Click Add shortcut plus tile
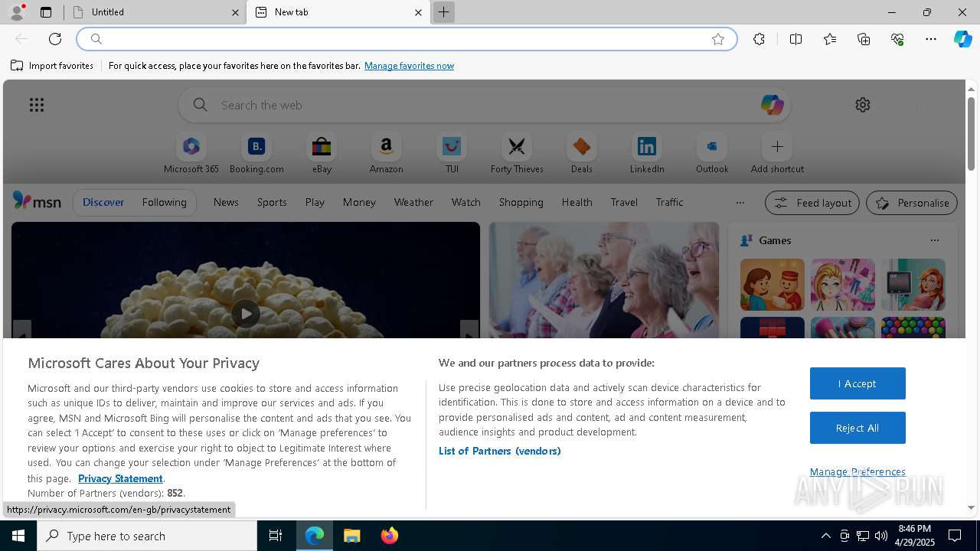This screenshot has height=551, width=980. pyautogui.click(x=777, y=154)
